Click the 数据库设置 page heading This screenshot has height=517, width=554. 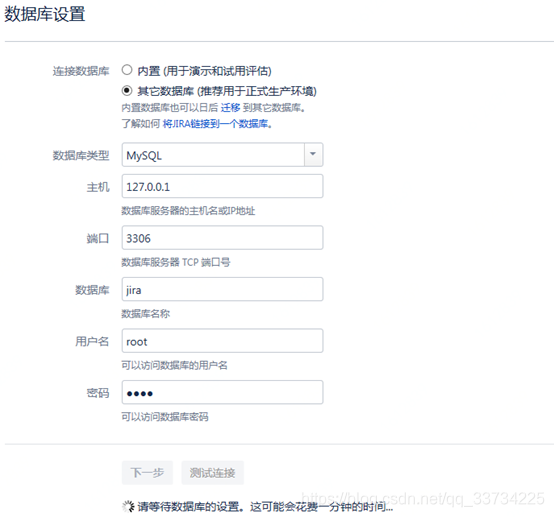tap(45, 14)
